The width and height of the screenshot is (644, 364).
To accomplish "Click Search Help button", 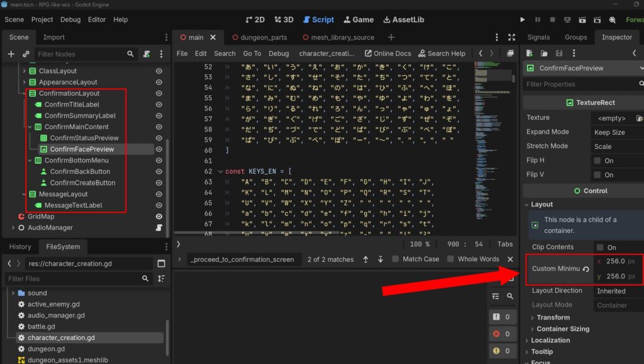I will coord(442,54).
